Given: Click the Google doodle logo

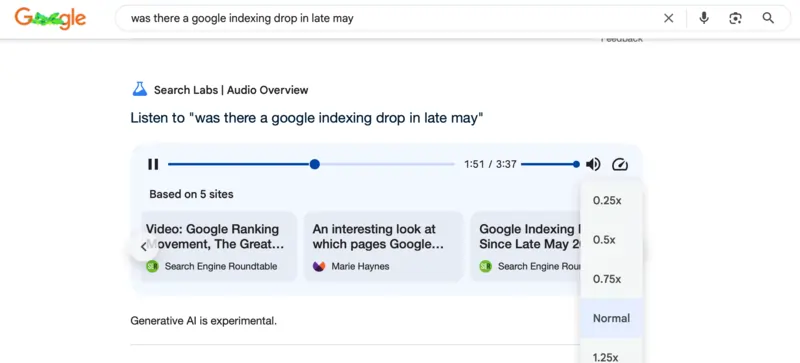Looking at the screenshot, I should click(x=50, y=18).
